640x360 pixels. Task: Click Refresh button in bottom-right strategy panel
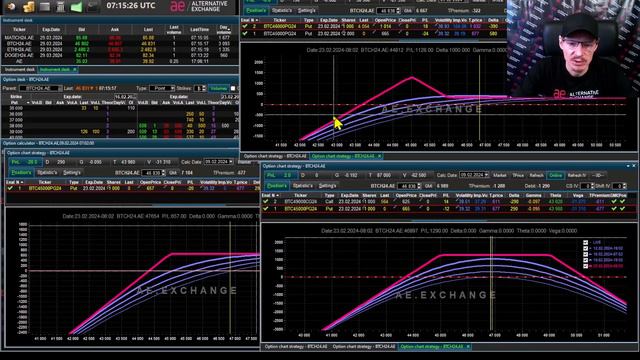pyautogui.click(x=536, y=175)
